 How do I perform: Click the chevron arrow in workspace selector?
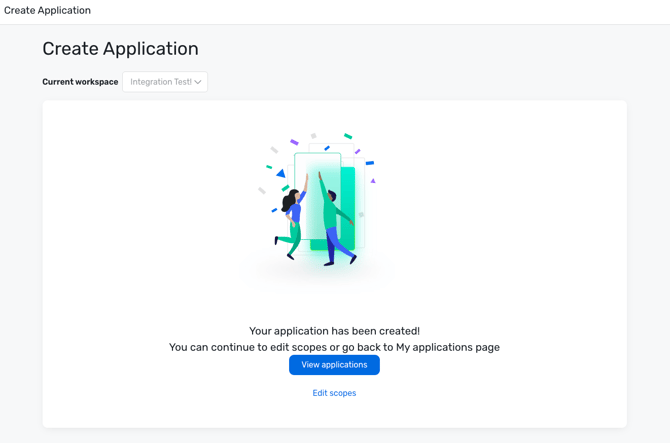(198, 82)
